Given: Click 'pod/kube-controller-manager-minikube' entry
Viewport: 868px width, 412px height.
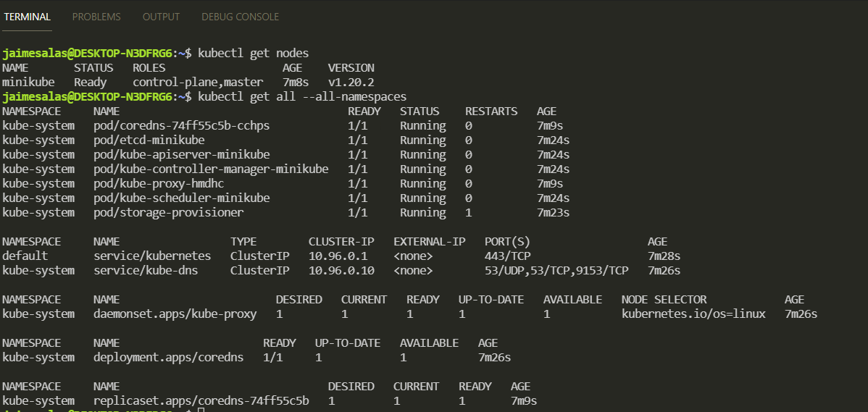Looking at the screenshot, I should pos(211,169).
